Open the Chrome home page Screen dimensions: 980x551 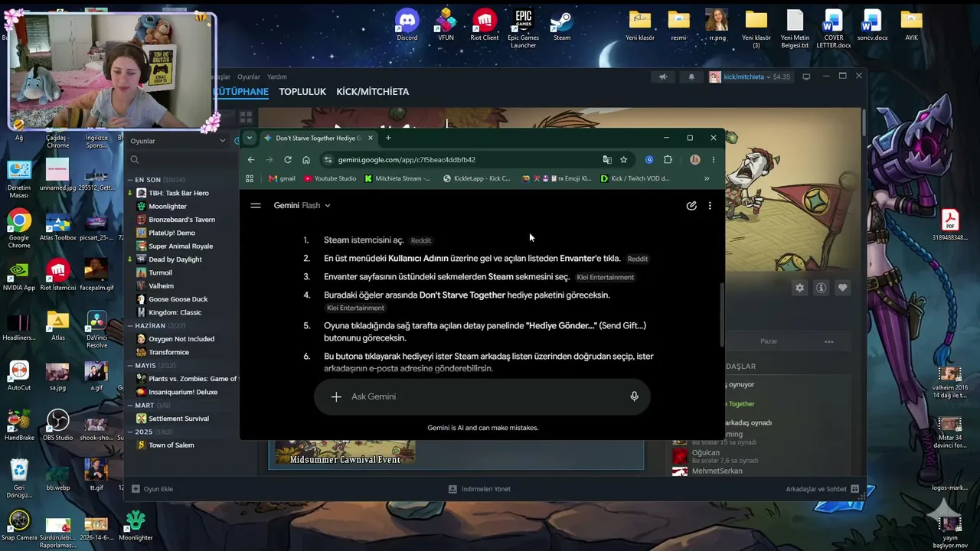(306, 160)
